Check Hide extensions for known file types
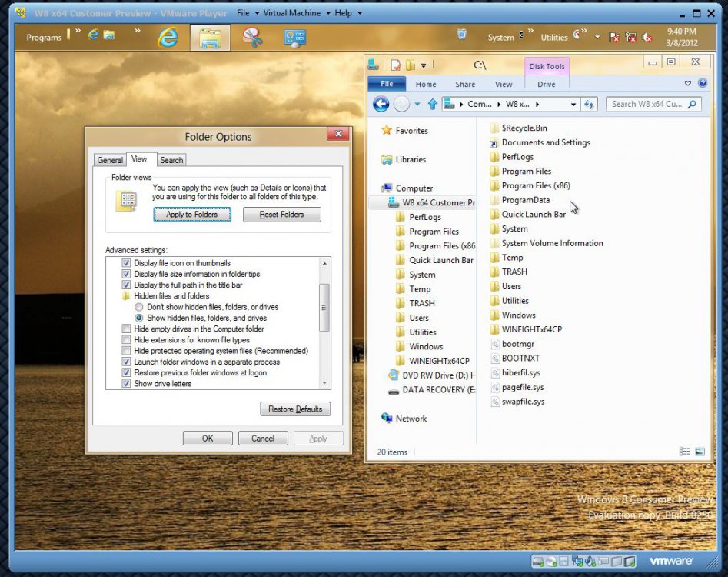The image size is (728, 577). [126, 339]
